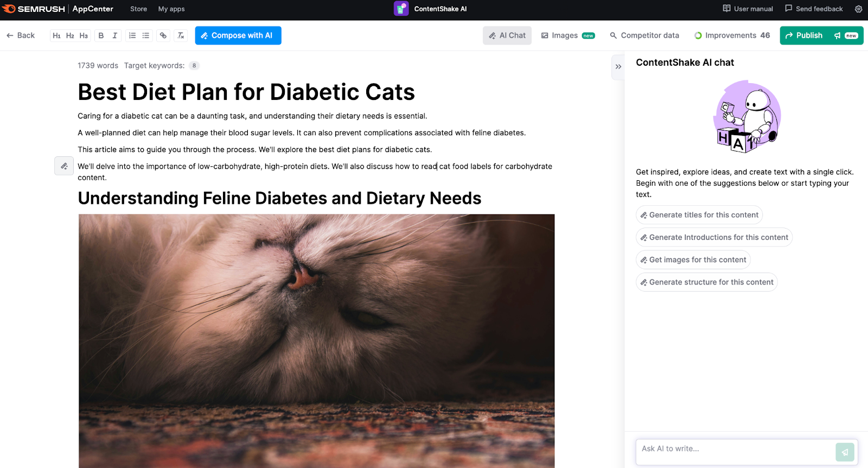Insert a bulleted list
This screenshot has width=868, height=468.
coord(146,36)
